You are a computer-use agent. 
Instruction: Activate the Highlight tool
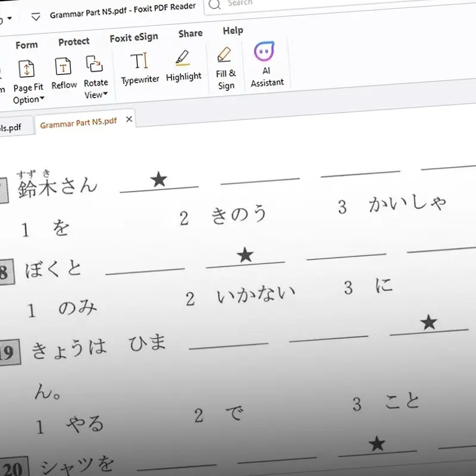(x=183, y=64)
